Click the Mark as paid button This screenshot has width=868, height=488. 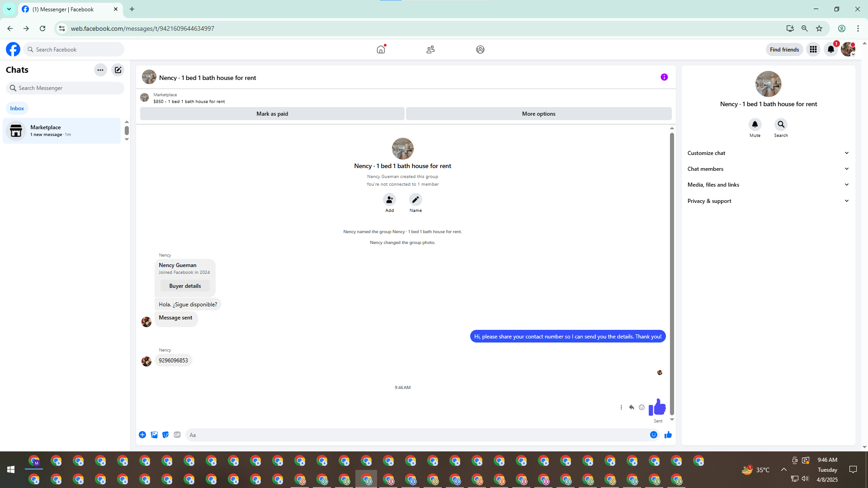[272, 114]
